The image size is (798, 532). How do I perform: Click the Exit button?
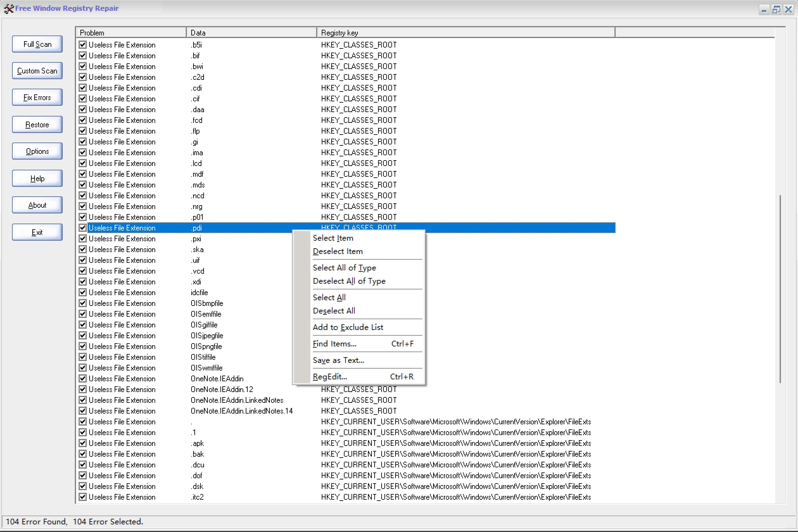(37, 232)
